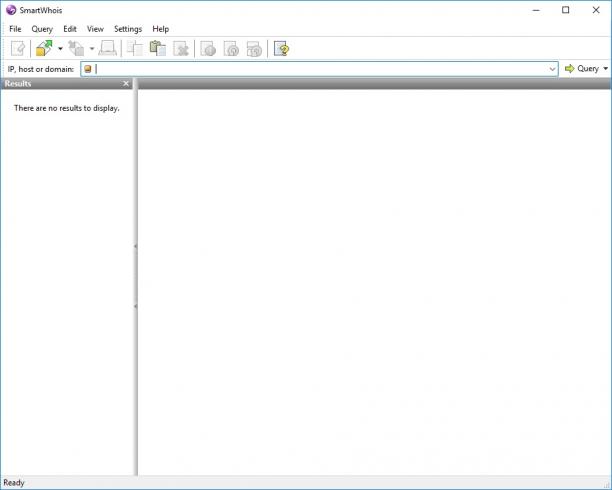Click the Print toolbar icon
Screen dimensions: 612x490
pyautogui.click(x=107, y=48)
